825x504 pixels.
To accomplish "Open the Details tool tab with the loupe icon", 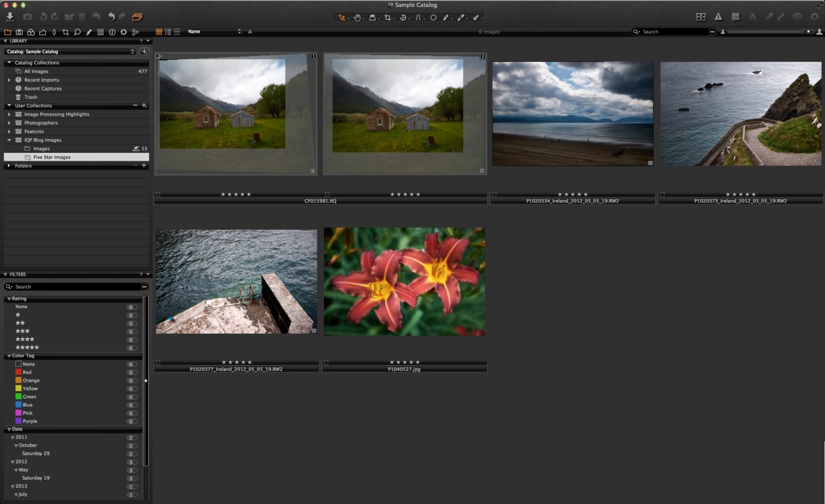I will (x=77, y=32).
